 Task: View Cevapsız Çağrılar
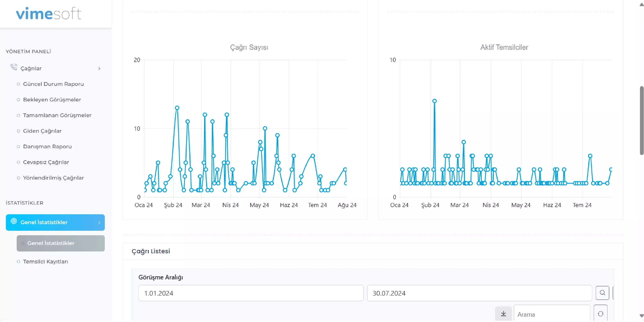pyautogui.click(x=46, y=163)
